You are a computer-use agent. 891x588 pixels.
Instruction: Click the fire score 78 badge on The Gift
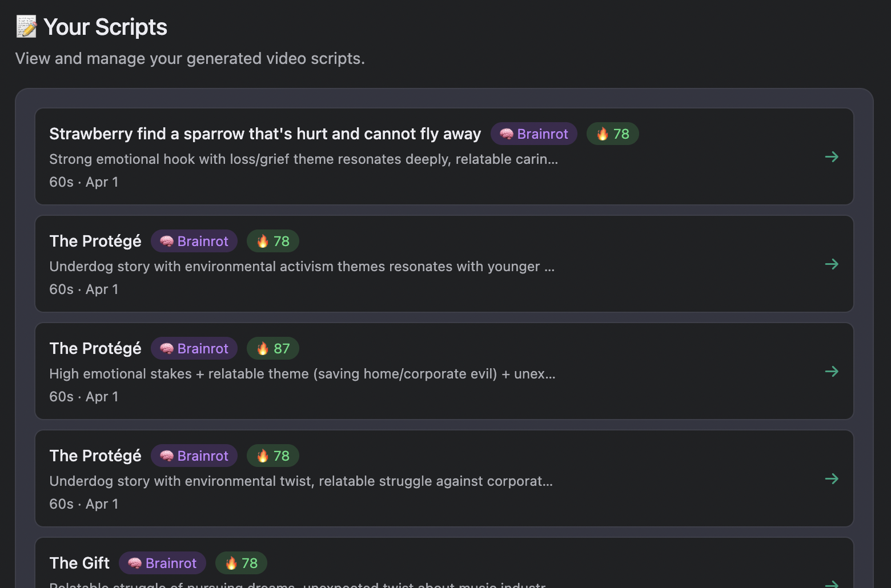click(x=241, y=563)
